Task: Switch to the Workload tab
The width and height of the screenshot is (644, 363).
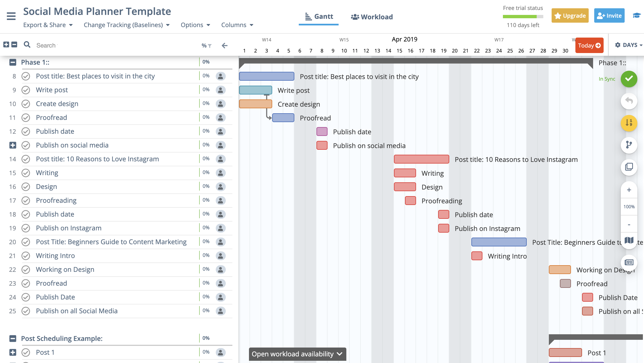Action: pos(372,17)
